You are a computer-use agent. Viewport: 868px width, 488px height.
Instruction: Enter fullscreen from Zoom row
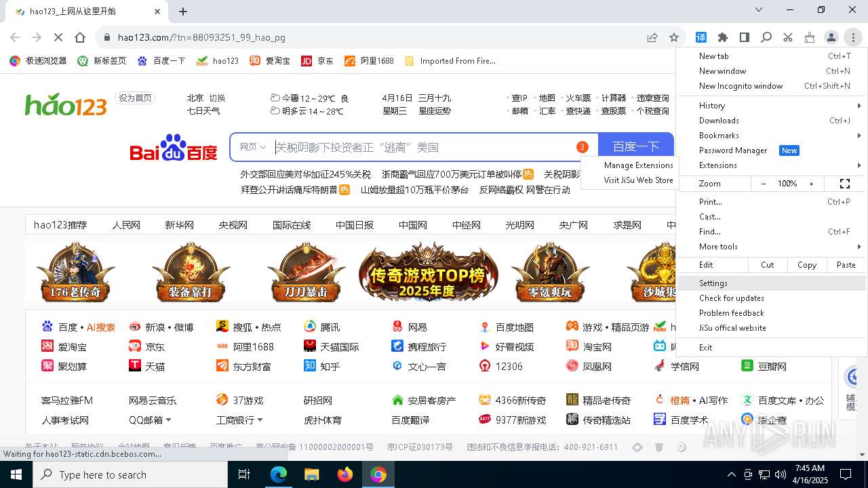[x=845, y=184]
